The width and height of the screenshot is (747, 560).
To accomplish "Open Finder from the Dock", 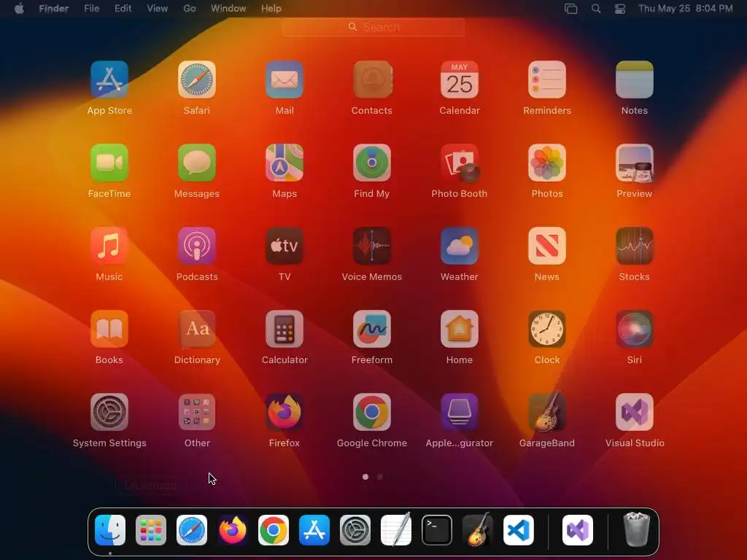I will 110,530.
